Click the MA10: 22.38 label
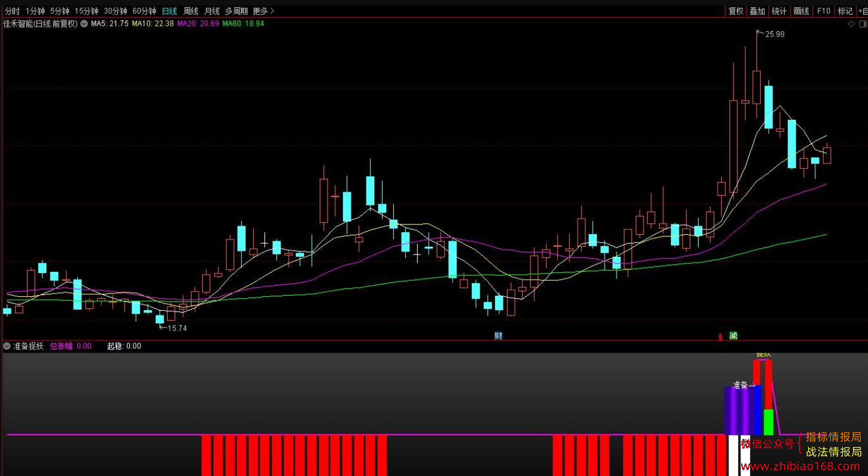This screenshot has width=868, height=476. coord(153,24)
